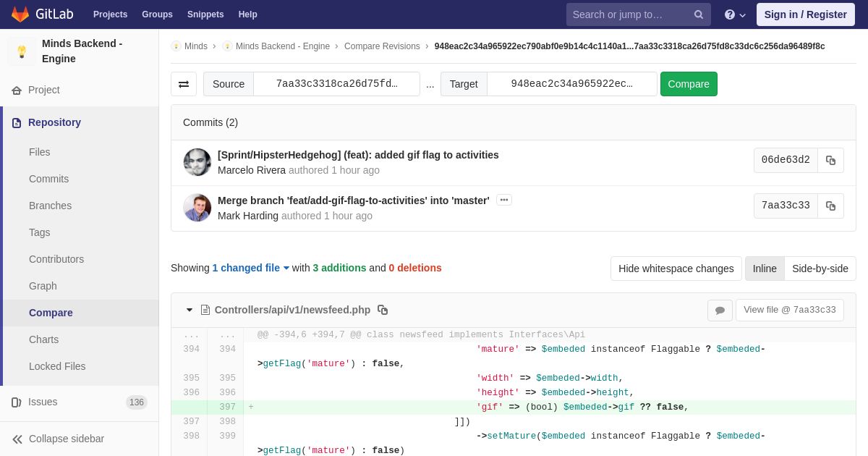The width and height of the screenshot is (868, 456).
Task: Open Branches in sidebar
Action: coord(51,206)
